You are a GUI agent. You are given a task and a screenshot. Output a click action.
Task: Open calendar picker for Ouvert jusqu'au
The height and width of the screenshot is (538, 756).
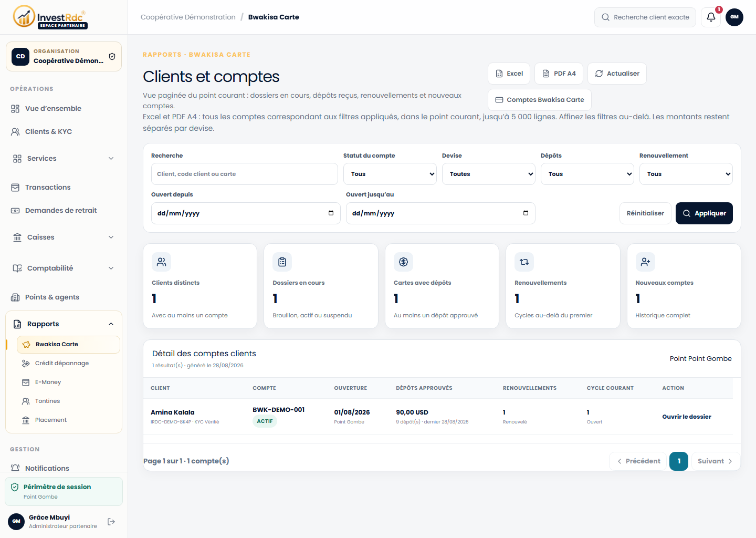pos(526,213)
